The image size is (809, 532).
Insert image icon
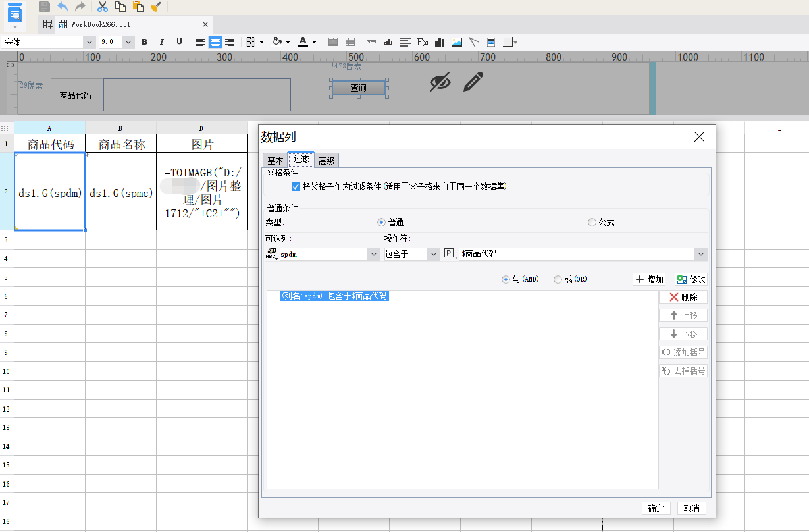[x=457, y=42]
